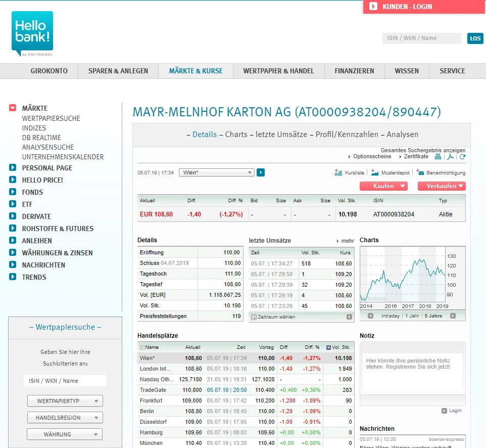The height and width of the screenshot is (448, 486).
Task: Open Analysensuche in the sidebar
Action: pos(47,147)
